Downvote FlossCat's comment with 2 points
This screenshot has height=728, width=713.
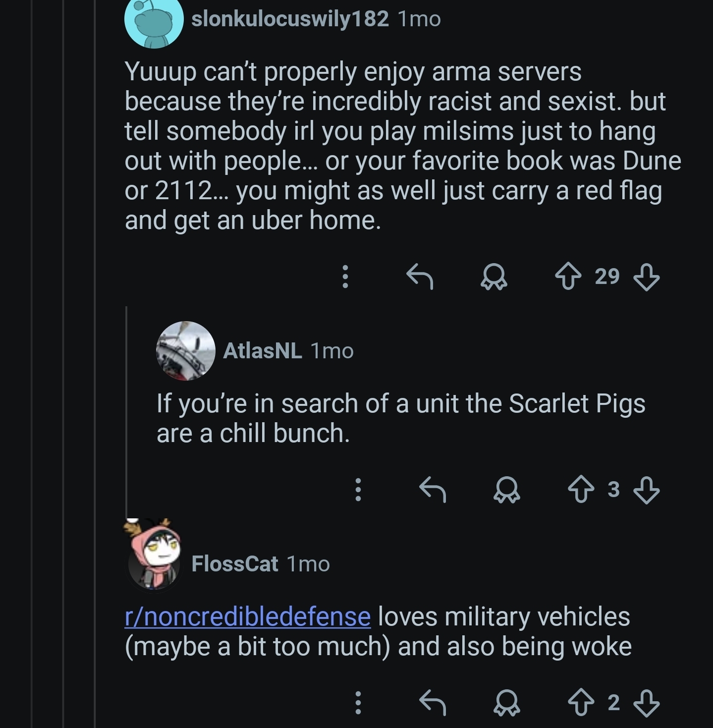[647, 703]
